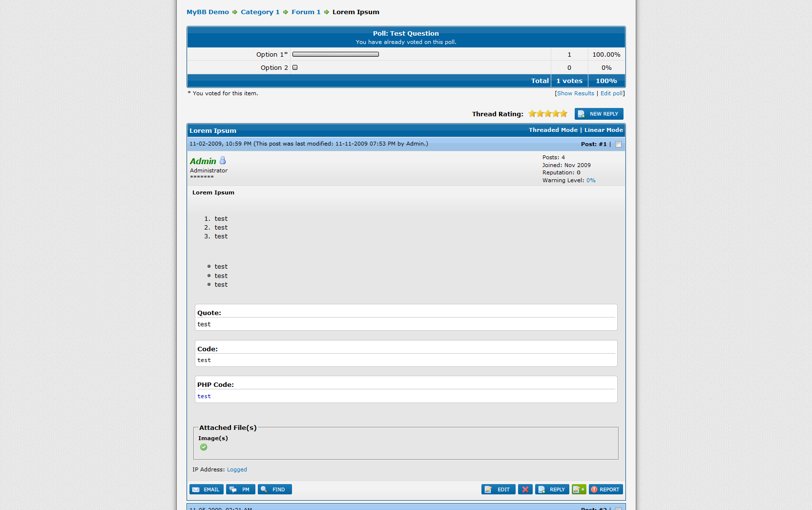The image size is (812, 510).
Task: Tick the checkbox next to Post #1
Action: click(x=618, y=145)
